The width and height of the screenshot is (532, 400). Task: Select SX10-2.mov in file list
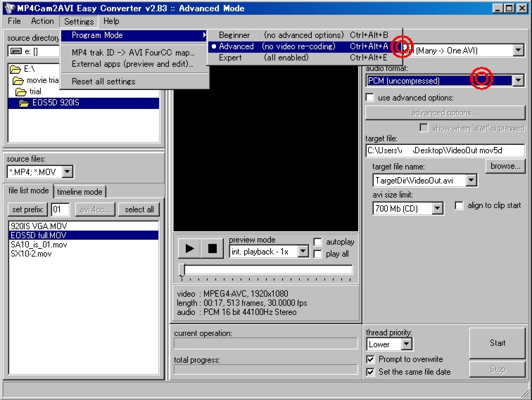point(84,254)
